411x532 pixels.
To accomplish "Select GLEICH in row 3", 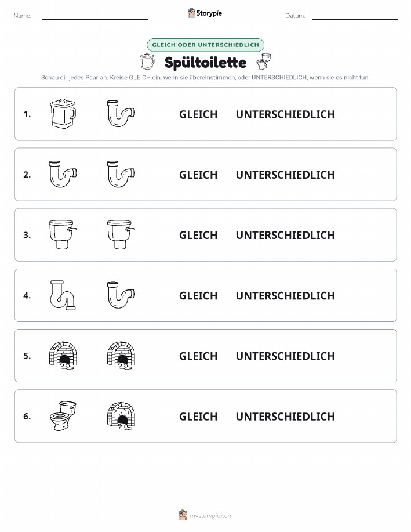I will pos(198,235).
